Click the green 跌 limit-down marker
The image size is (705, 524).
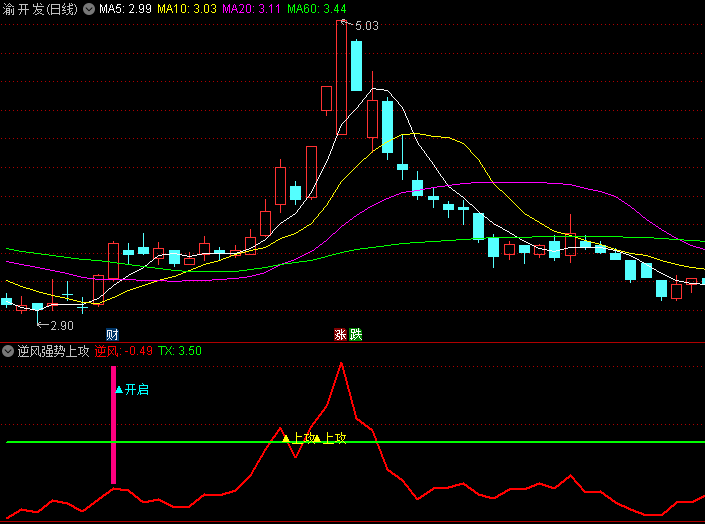pos(356,334)
